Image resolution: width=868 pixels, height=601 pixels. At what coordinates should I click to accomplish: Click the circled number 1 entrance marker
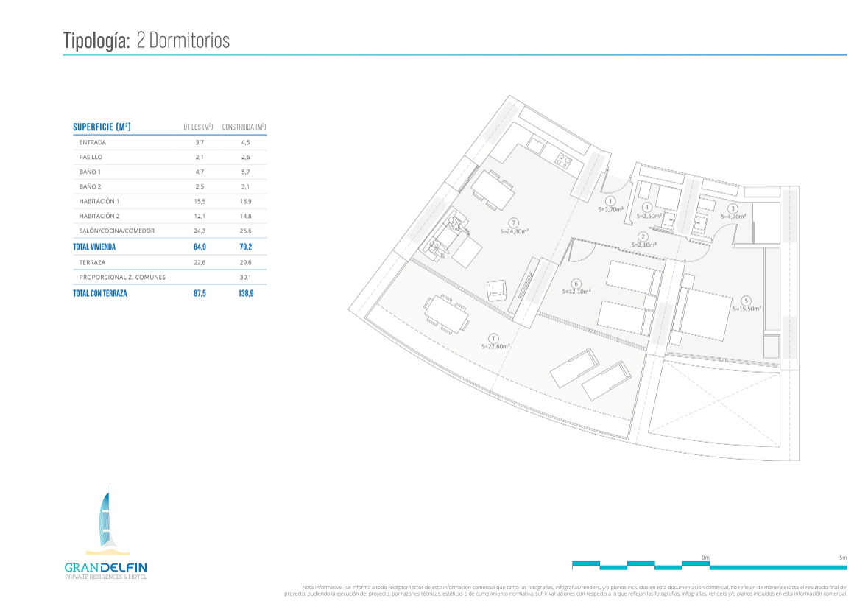(610, 200)
